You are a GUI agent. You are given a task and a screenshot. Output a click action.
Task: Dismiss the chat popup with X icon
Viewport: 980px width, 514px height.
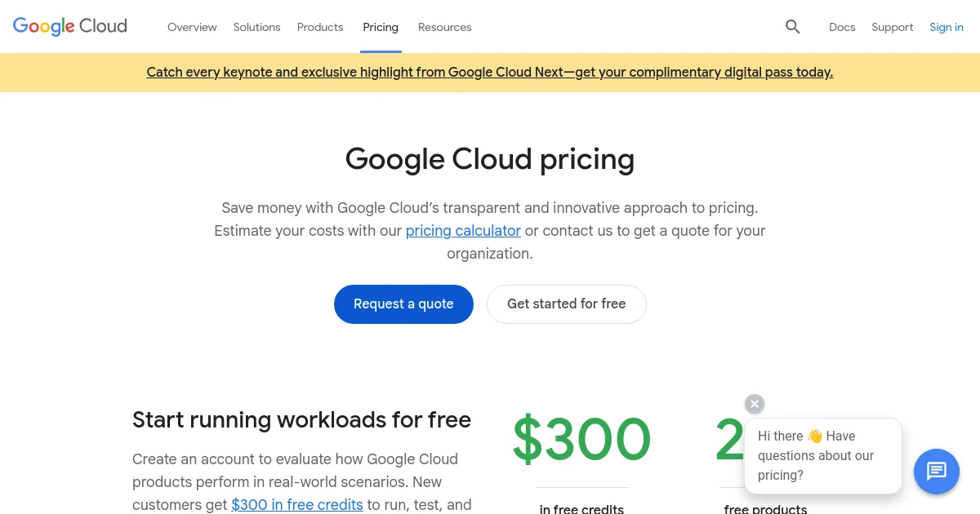pyautogui.click(x=755, y=404)
